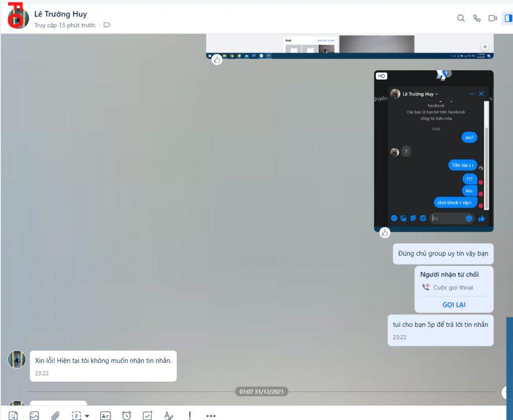Send a contact card via toolbar icon
The image size is (513, 420).
coord(105,415)
